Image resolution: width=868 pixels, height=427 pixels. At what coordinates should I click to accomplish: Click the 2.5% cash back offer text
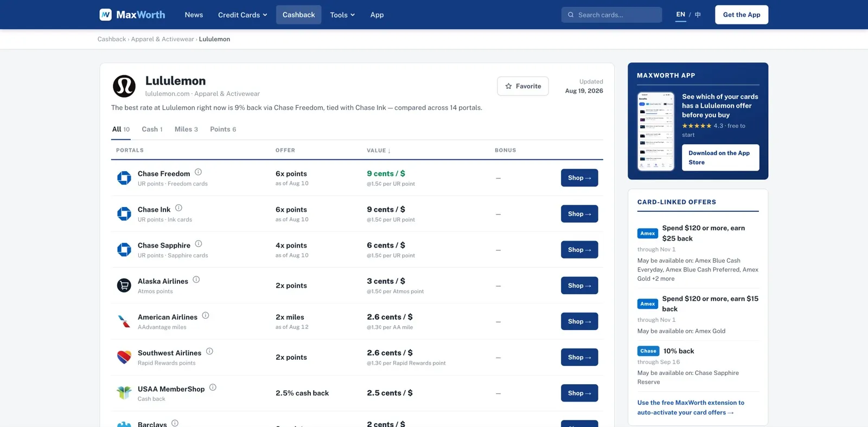[302, 393]
